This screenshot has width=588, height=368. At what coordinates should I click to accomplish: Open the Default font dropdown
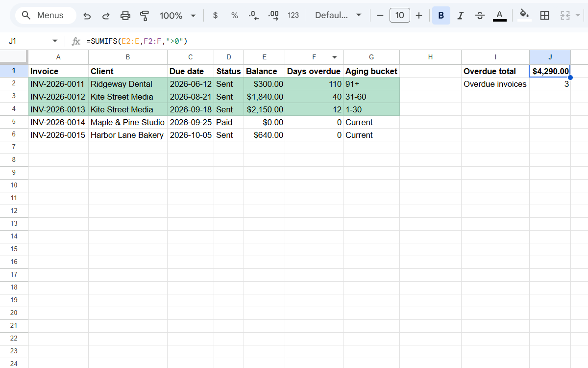point(339,16)
